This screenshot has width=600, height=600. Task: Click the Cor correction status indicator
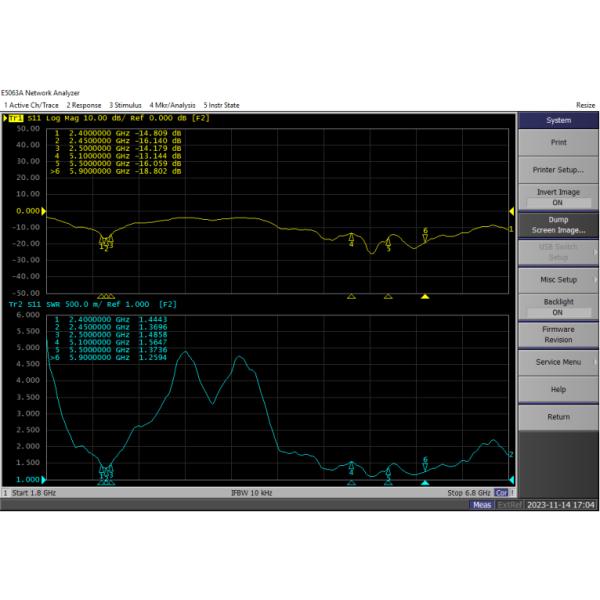(x=502, y=493)
